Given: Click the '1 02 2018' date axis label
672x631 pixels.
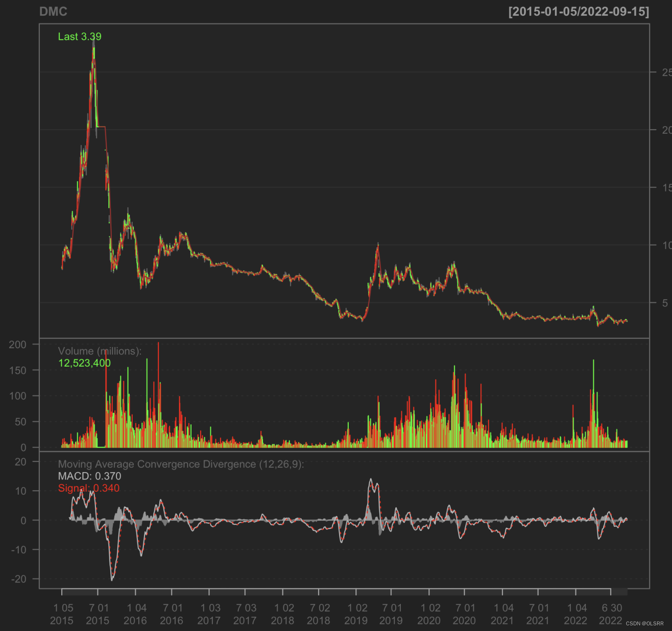Looking at the screenshot, I should (x=283, y=614).
